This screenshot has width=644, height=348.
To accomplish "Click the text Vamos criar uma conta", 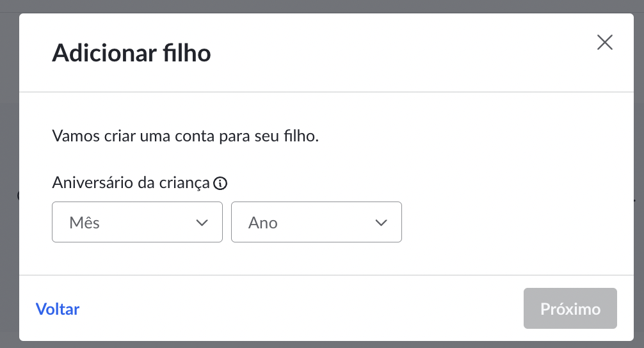I will pos(134,136).
